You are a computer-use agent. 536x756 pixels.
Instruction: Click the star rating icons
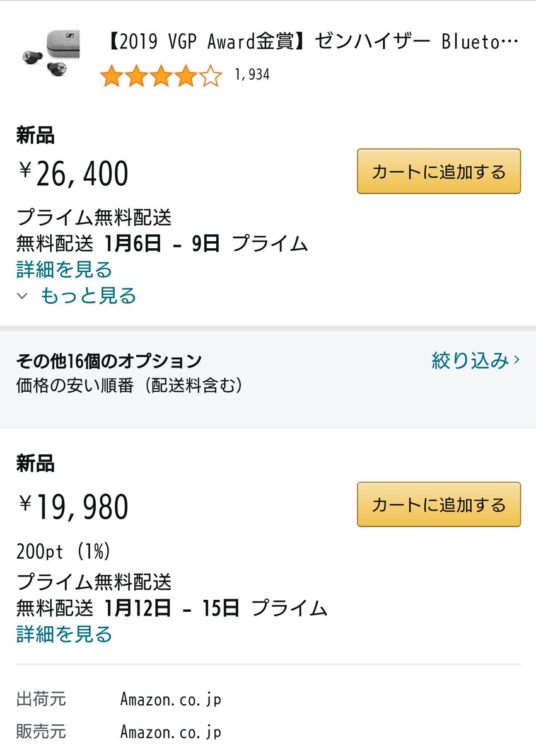click(x=161, y=76)
